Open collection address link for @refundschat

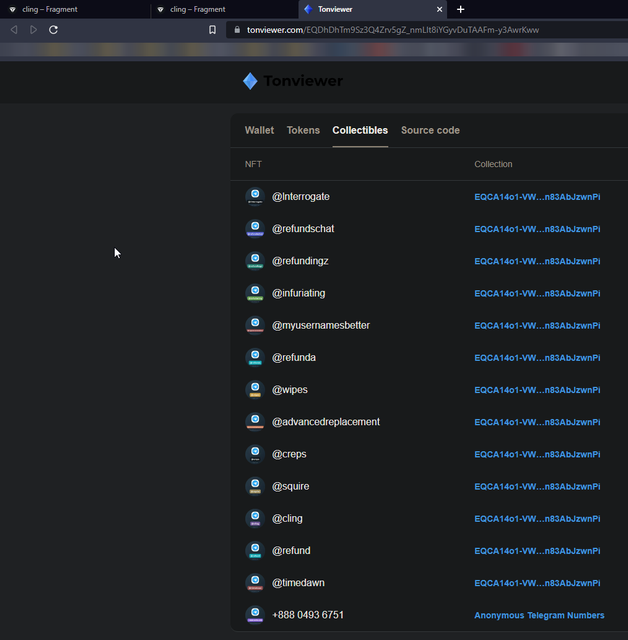(537, 229)
